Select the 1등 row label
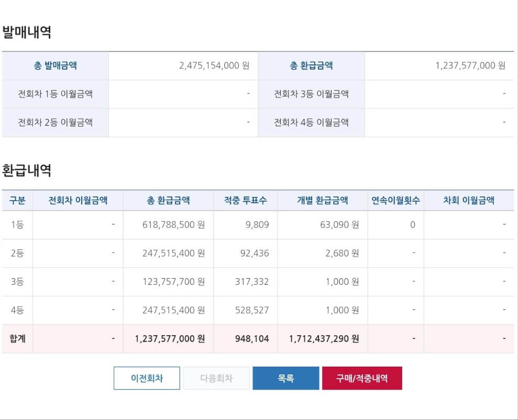518x420 pixels. click(x=17, y=225)
